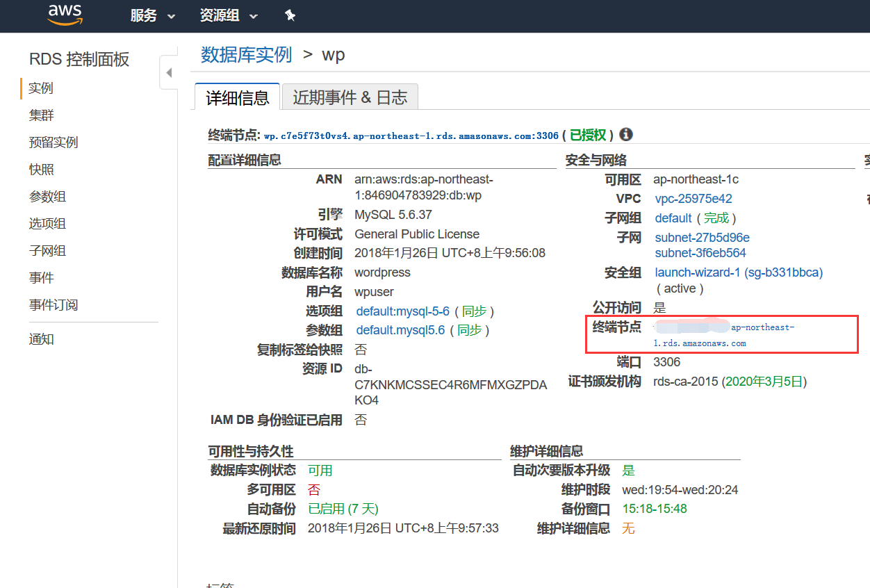Switch to the 近期事件 & 日志 tab

pyautogui.click(x=350, y=97)
